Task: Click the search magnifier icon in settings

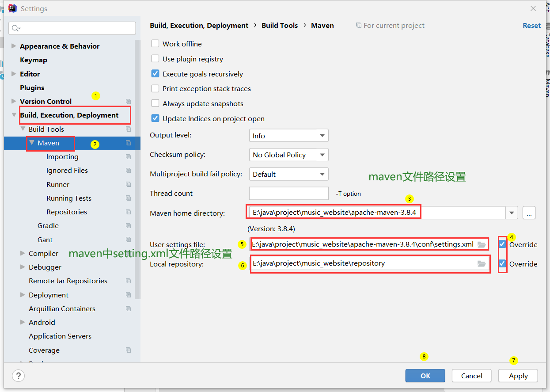Action: pyautogui.click(x=16, y=28)
